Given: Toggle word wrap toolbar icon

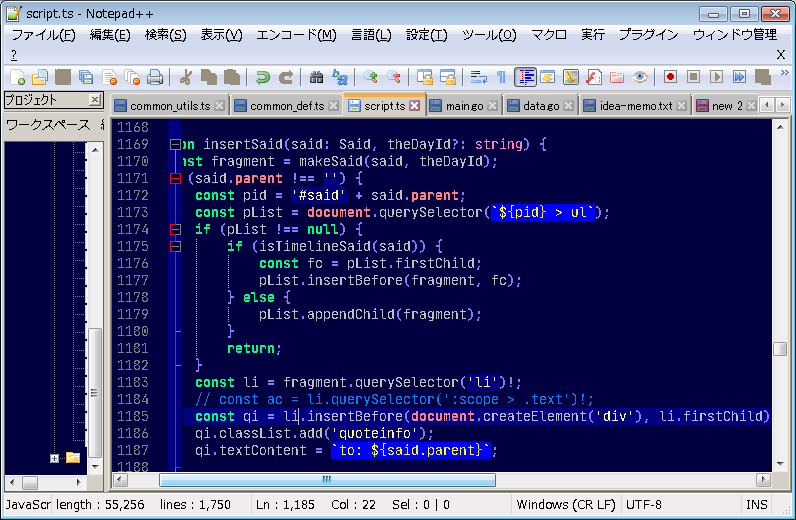Looking at the screenshot, I should [478, 77].
